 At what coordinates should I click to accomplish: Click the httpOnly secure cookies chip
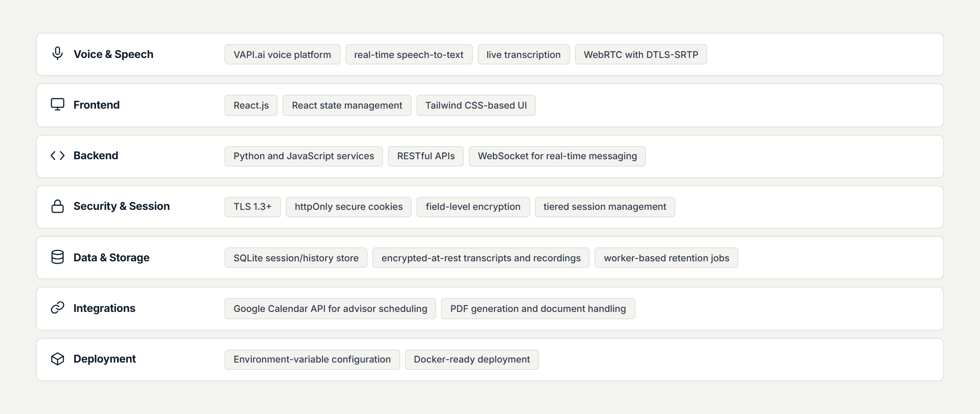coord(349,207)
